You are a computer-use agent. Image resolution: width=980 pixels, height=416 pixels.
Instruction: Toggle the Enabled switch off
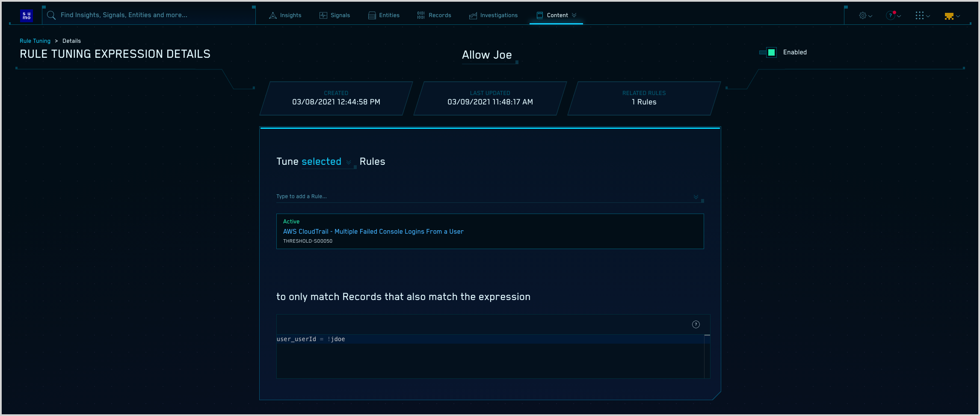[769, 52]
